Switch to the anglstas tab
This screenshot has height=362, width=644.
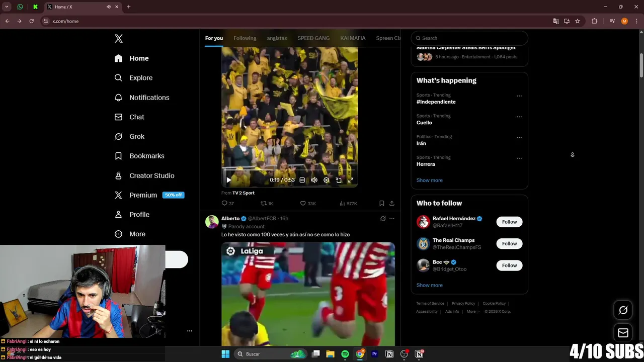click(277, 38)
